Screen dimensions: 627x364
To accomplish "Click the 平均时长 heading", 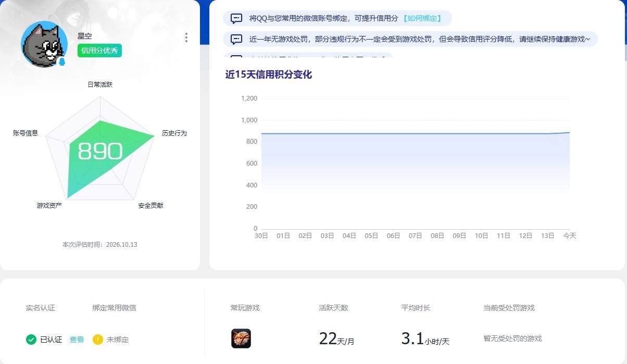I will coord(416,308).
